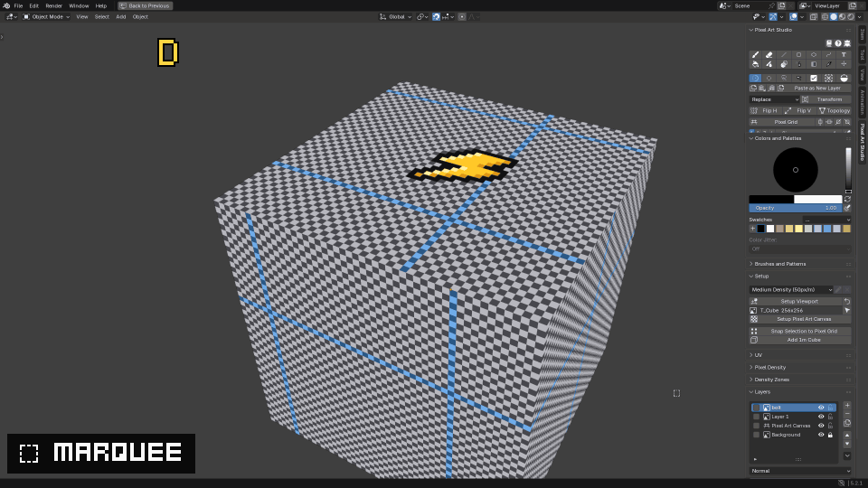The image size is (868, 488).
Task: Hide the bolt layer with eye icon
Action: pyautogui.click(x=821, y=408)
